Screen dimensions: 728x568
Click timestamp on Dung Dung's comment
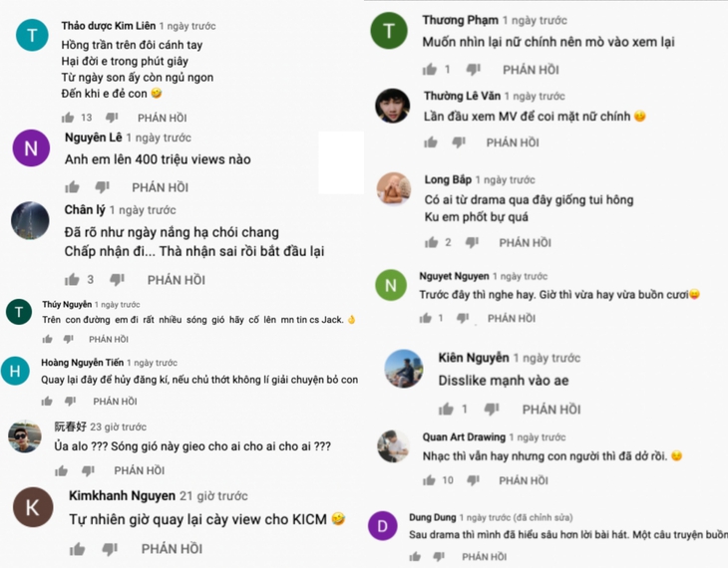(488, 516)
